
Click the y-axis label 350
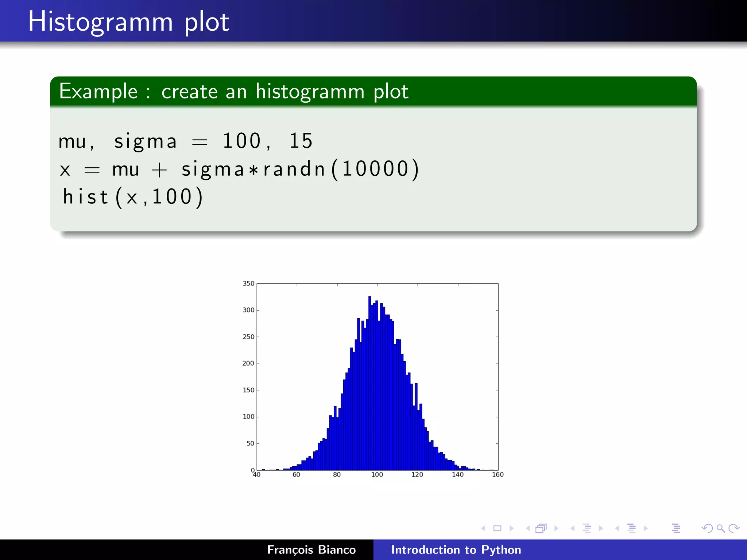pos(248,283)
